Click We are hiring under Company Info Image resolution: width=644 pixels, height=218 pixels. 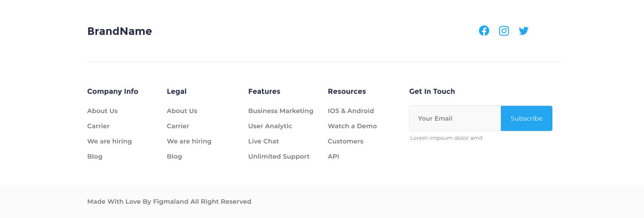pos(110,141)
